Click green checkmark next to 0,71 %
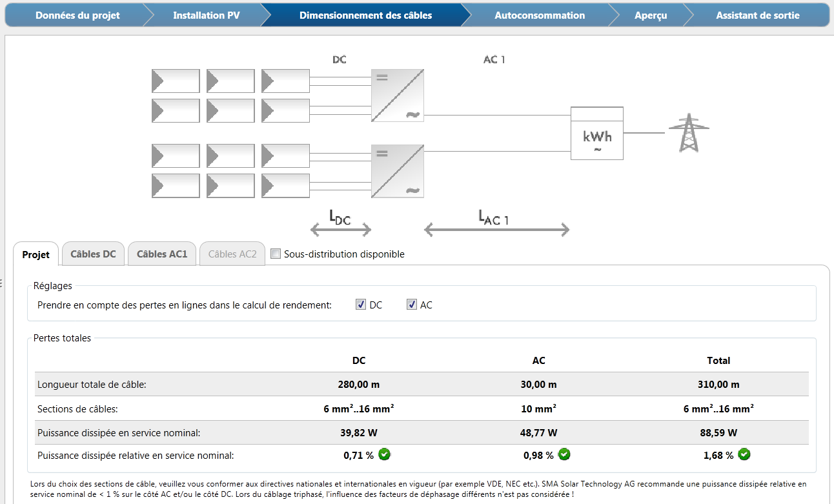 point(385,454)
